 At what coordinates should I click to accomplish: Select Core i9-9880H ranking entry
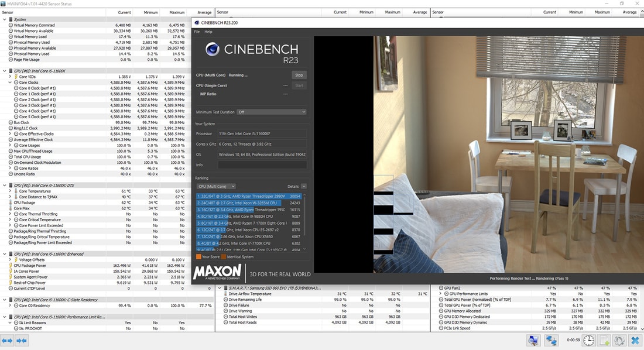tap(249, 217)
